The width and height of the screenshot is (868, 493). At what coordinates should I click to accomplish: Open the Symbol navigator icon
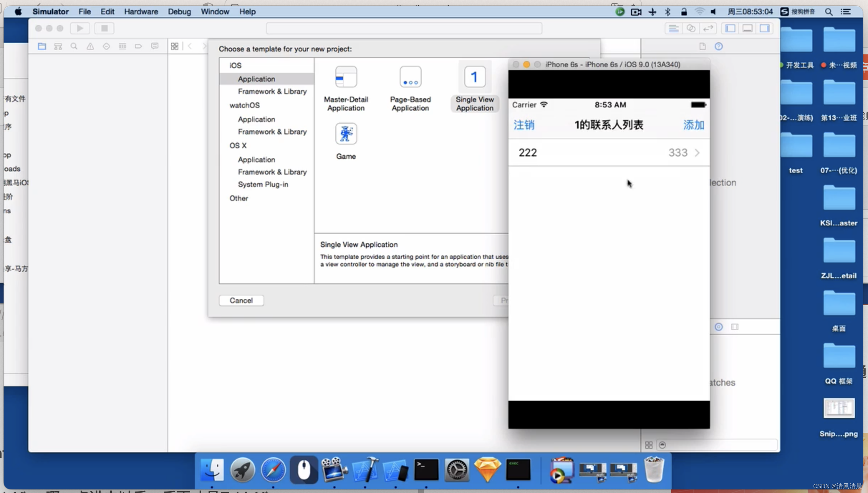(x=58, y=46)
